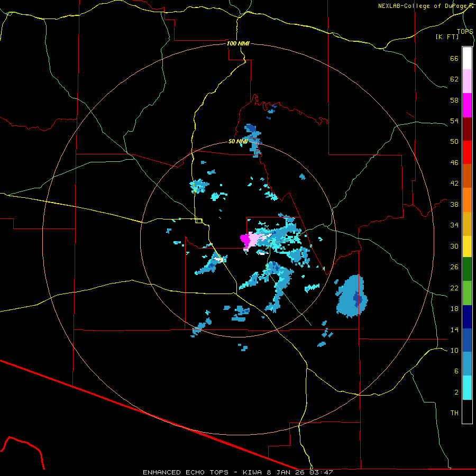The image size is (476, 476).
Task: Click the dark orange 46 kft legend swatch
Action: point(467,176)
